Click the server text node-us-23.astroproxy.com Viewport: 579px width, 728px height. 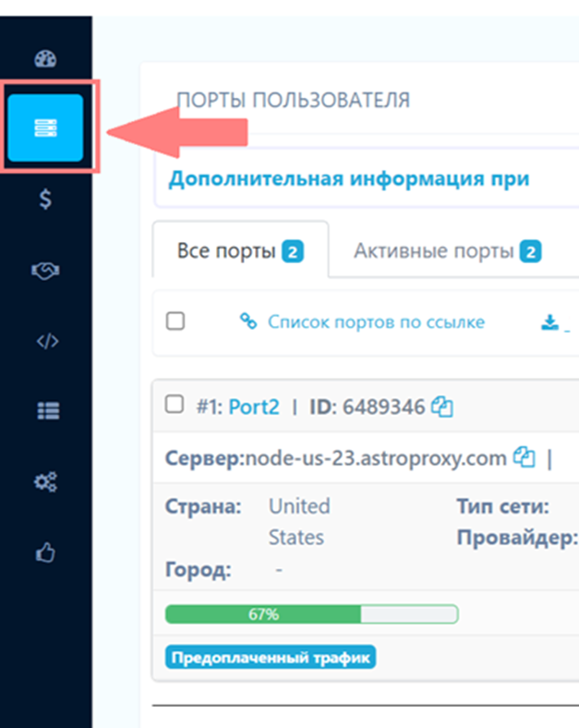point(375,459)
